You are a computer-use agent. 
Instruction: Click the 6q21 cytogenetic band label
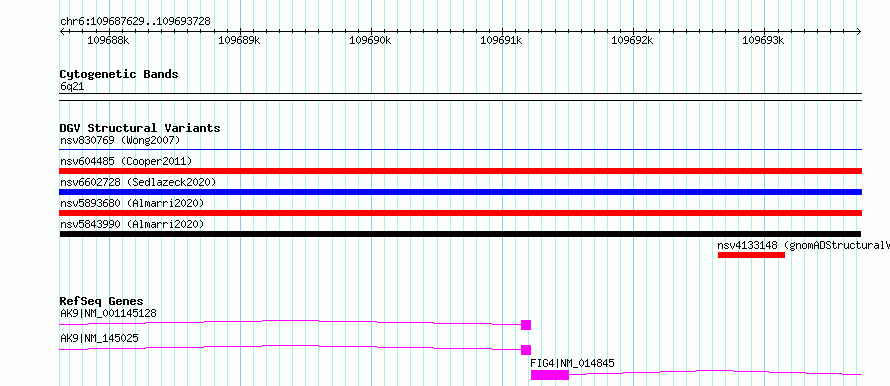pyautogui.click(x=73, y=87)
